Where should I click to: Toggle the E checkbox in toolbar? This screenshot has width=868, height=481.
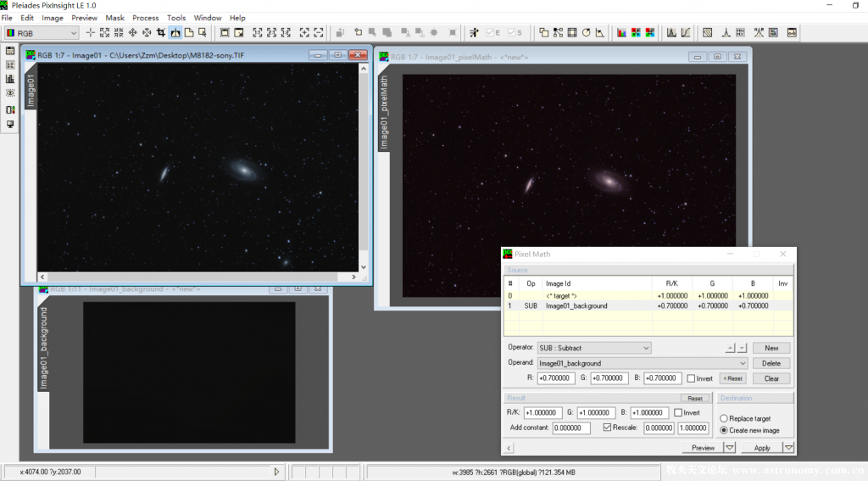point(493,33)
